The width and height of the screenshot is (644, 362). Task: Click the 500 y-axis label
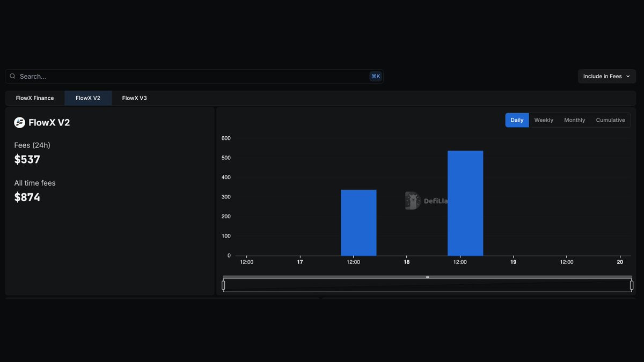(x=226, y=158)
